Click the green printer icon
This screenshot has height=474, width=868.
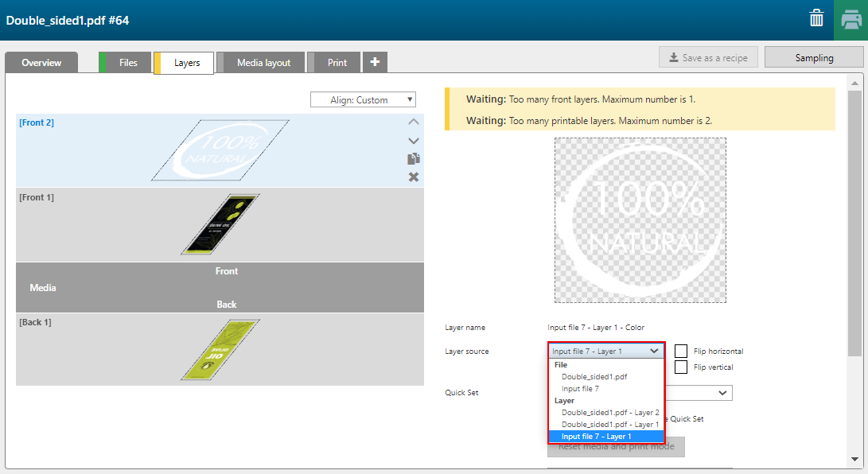point(850,20)
